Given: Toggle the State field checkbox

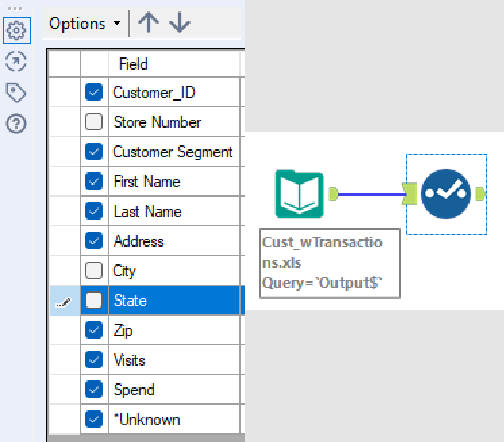Looking at the screenshot, I should [94, 301].
